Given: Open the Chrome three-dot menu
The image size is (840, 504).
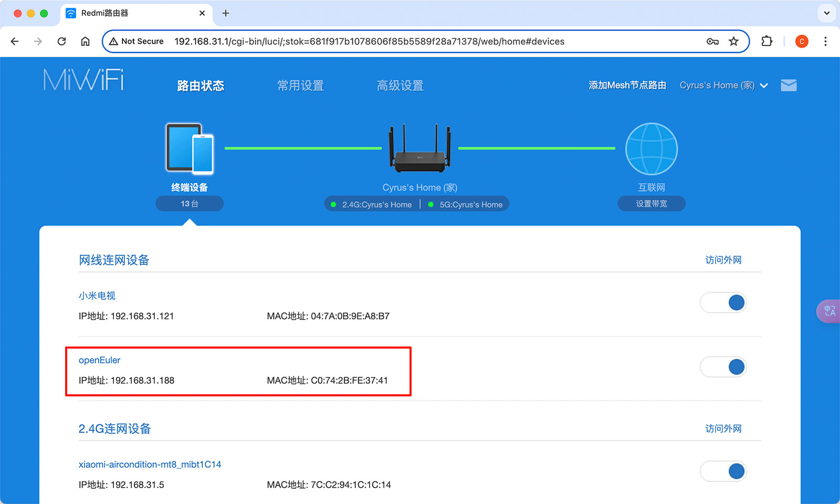Looking at the screenshot, I should [x=825, y=41].
